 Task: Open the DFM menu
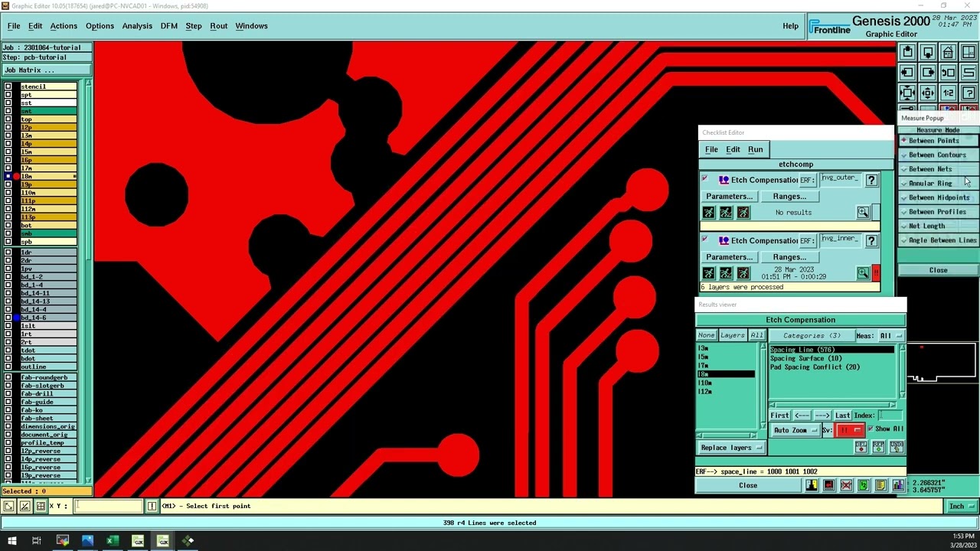click(169, 26)
